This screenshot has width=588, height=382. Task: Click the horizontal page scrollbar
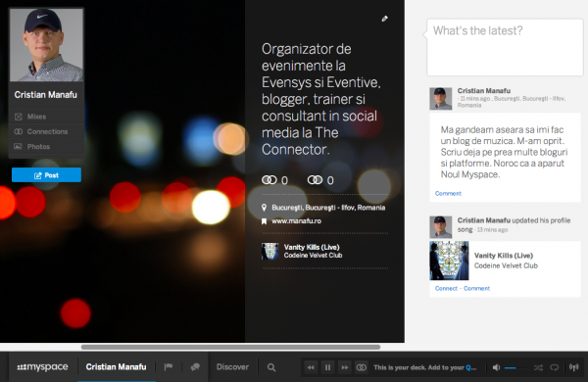pyautogui.click(x=230, y=347)
